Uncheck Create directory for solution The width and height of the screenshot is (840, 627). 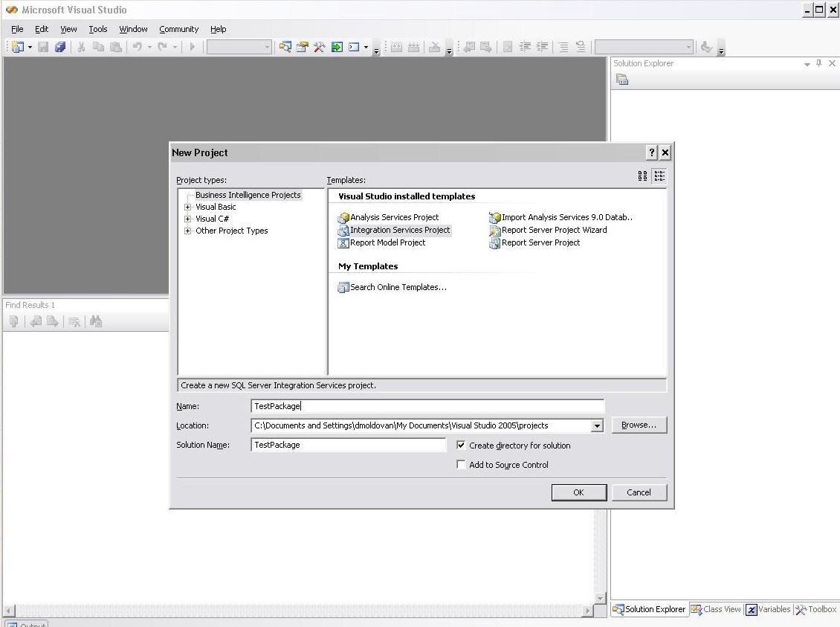pos(462,446)
